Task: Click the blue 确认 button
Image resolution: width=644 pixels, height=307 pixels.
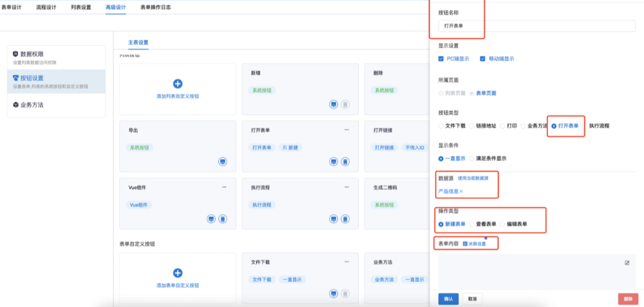Action: click(448, 299)
